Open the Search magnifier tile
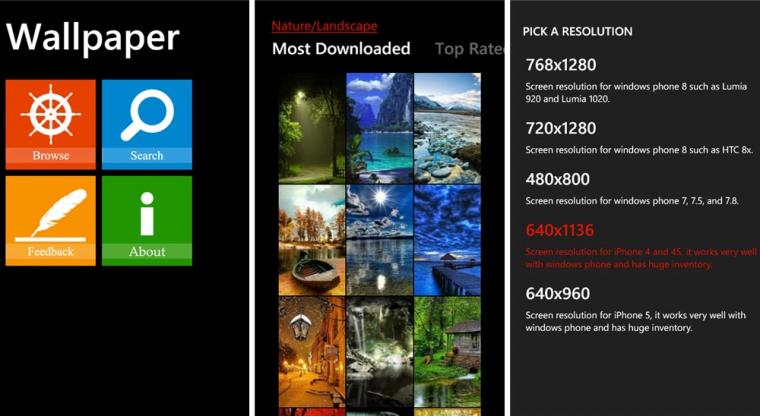760x416 pixels. click(x=147, y=125)
